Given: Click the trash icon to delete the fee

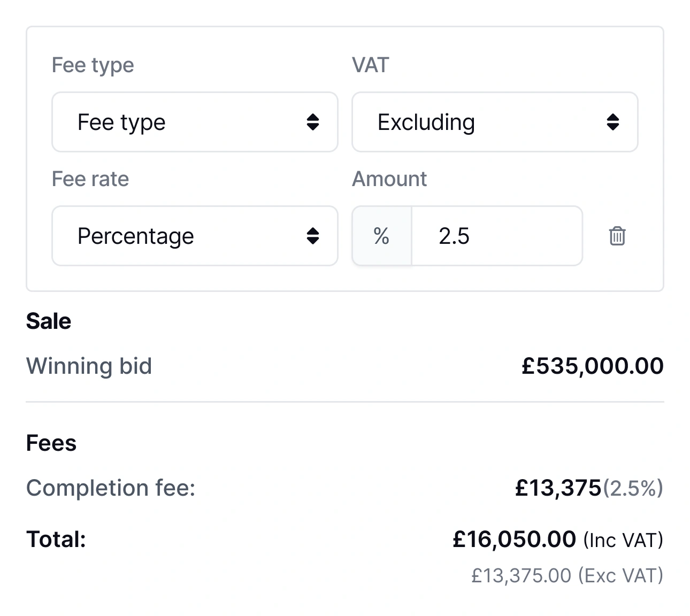Looking at the screenshot, I should tap(617, 236).
